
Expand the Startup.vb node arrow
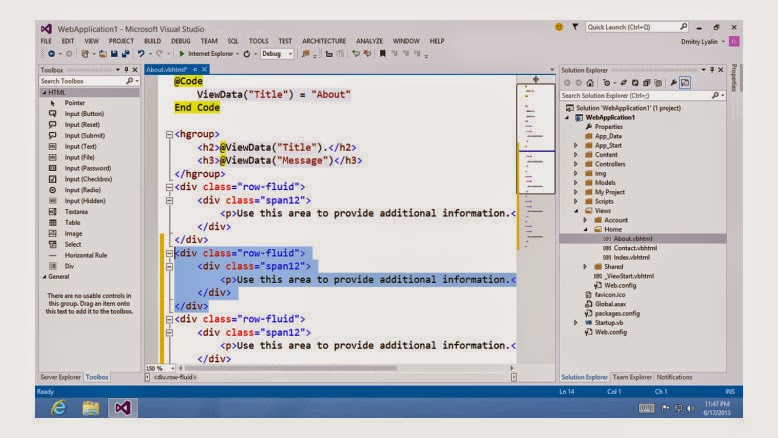(576, 322)
